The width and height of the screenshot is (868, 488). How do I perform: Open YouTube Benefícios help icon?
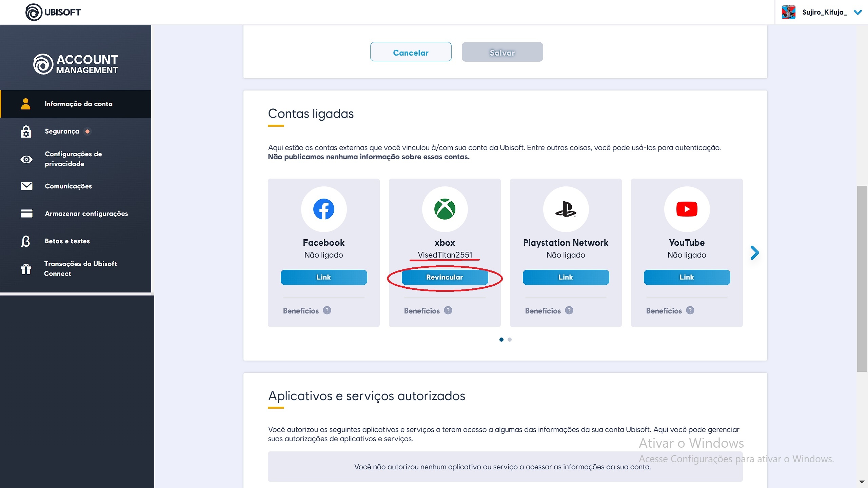point(690,310)
